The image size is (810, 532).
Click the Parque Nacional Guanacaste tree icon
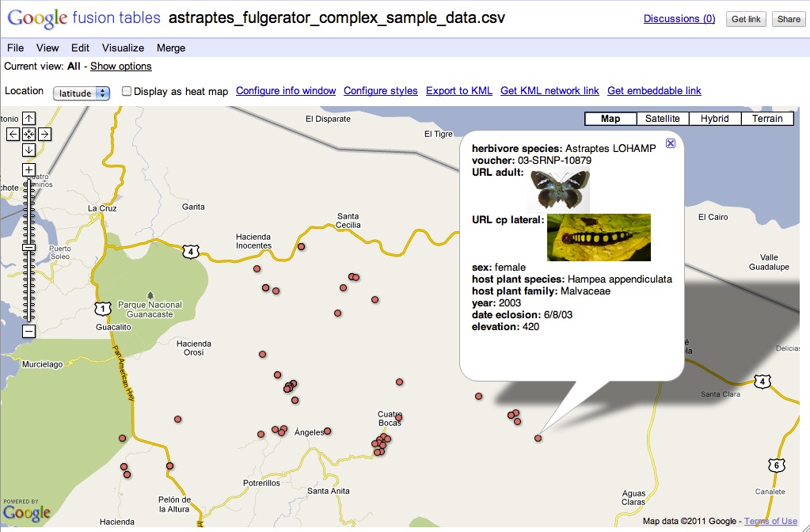click(x=150, y=295)
